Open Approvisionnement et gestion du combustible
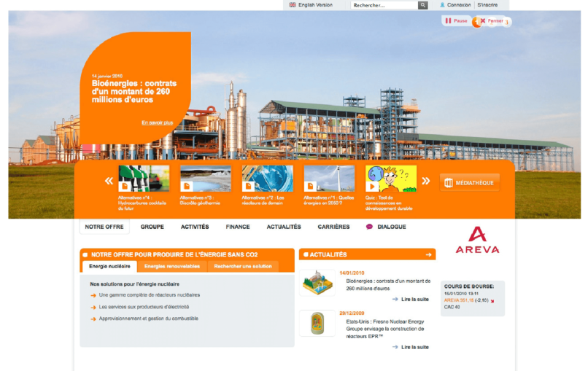588x371 pixels. [149, 319]
